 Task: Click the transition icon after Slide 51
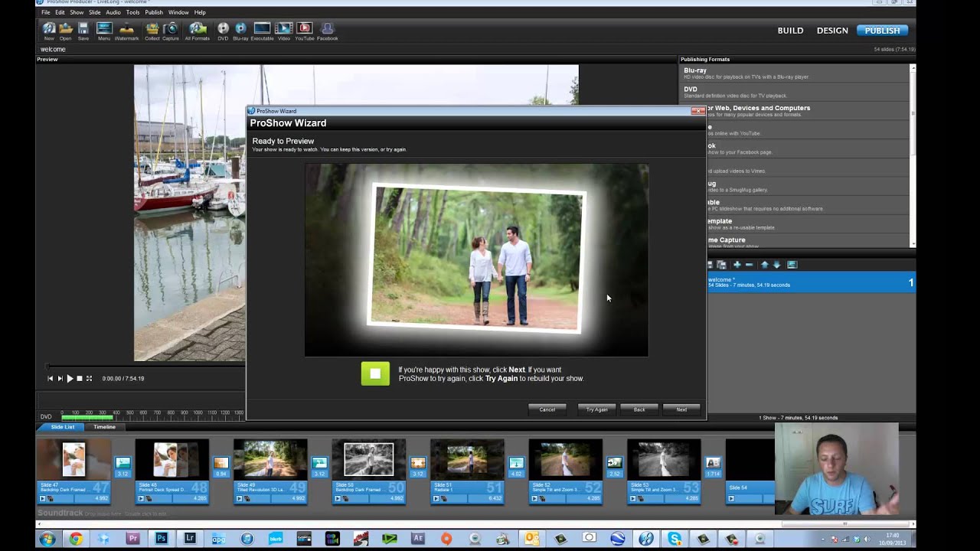[x=516, y=462]
